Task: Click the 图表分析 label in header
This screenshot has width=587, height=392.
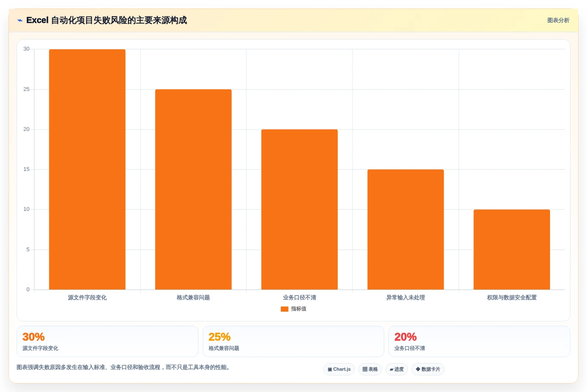Action: [558, 20]
